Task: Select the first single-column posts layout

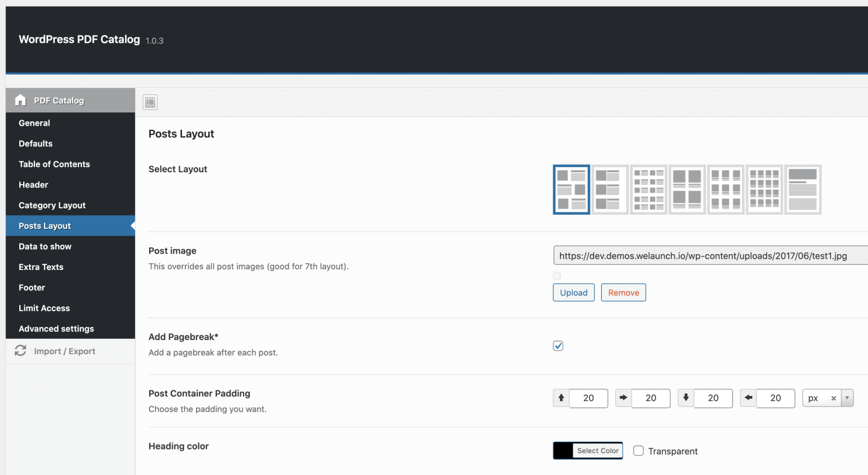Action: pos(571,189)
